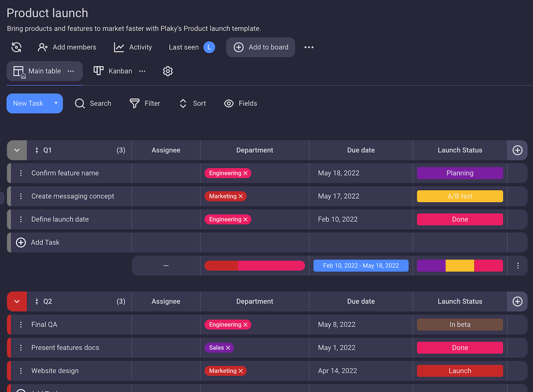Collapse the Q2 group

[x=17, y=302]
